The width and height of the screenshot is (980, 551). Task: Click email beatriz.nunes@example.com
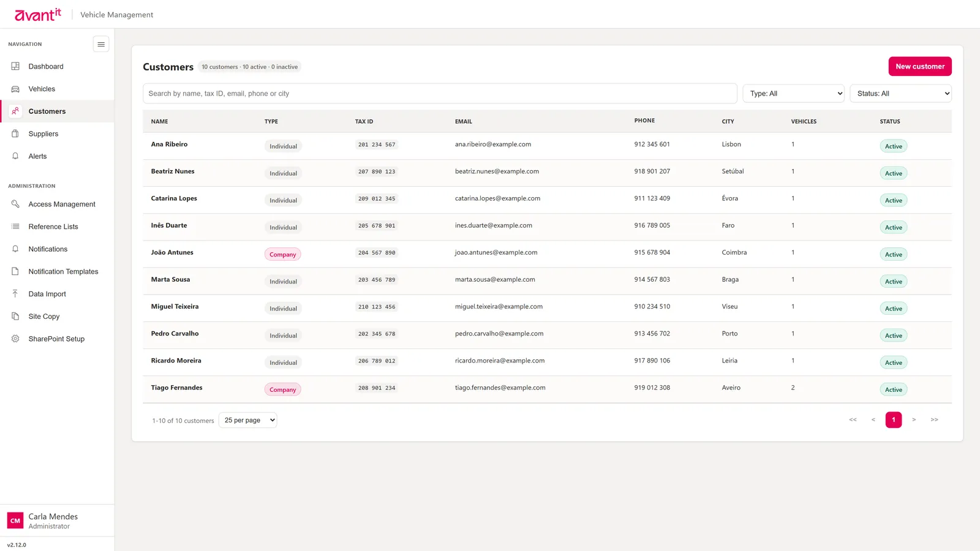497,171
